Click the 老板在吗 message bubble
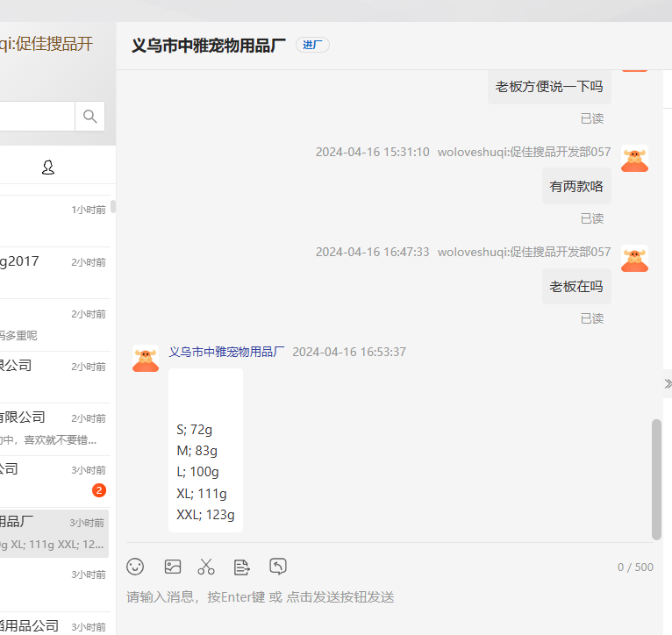The height and width of the screenshot is (635, 672). [x=576, y=287]
